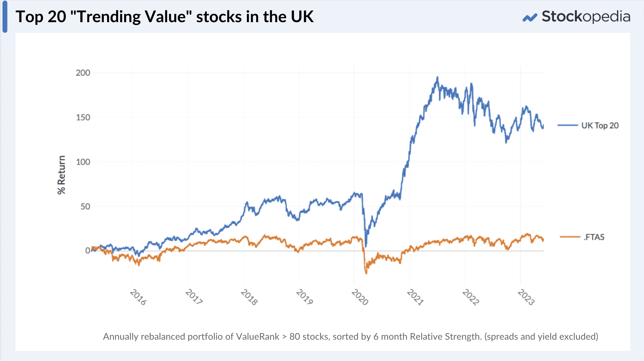Click the 150 tick label on y-axis
Image resolution: width=644 pixels, height=361 pixels.
83,118
